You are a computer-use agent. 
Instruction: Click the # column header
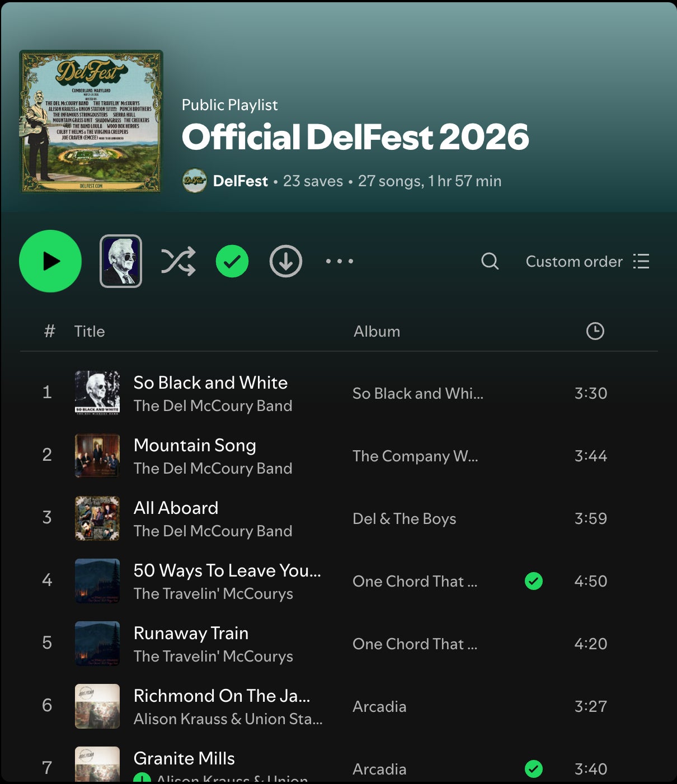tap(49, 331)
